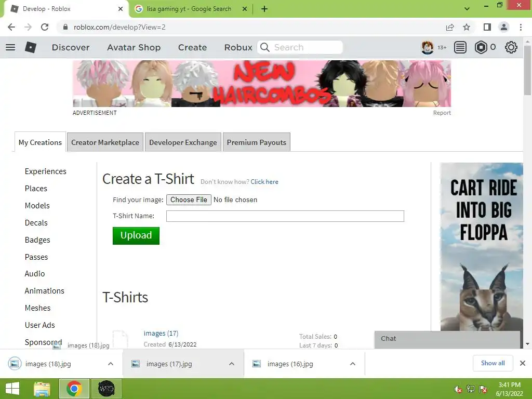Select Passes in sidebar
532x399 pixels.
coord(36,257)
